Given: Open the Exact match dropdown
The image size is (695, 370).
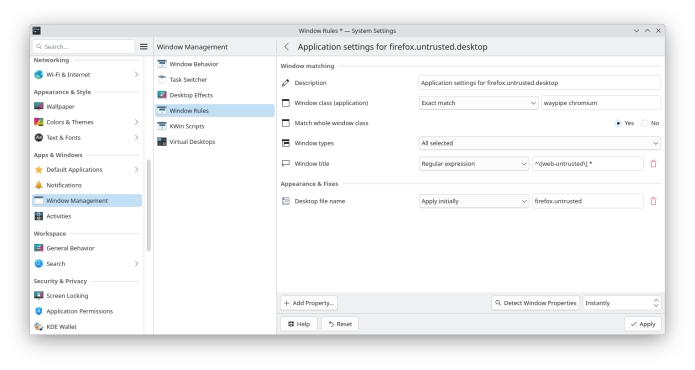Looking at the screenshot, I should pos(478,103).
